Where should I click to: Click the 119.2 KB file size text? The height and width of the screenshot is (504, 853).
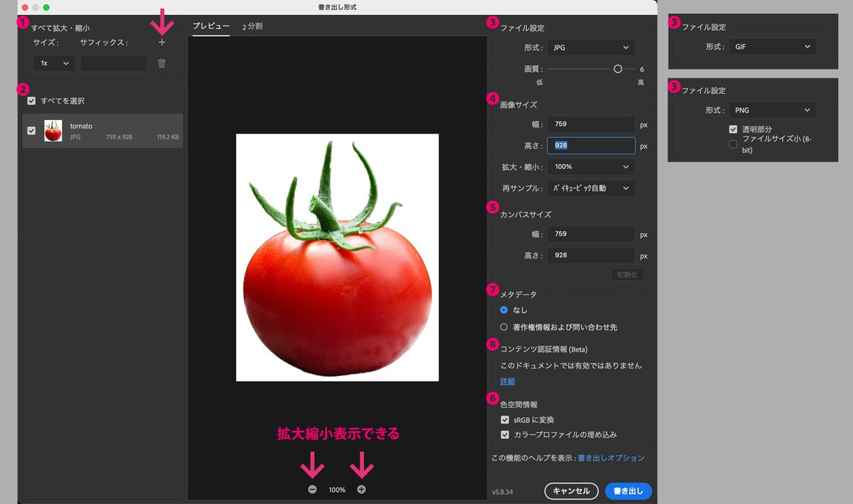coord(168,137)
